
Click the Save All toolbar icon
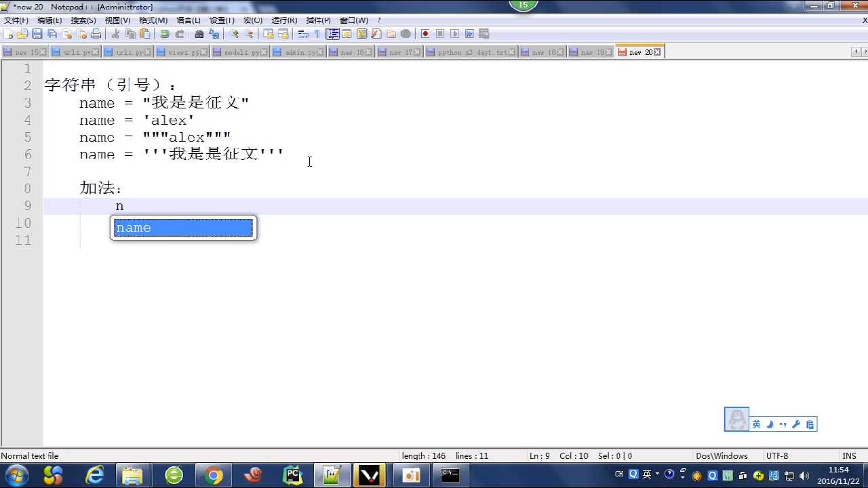52,34
